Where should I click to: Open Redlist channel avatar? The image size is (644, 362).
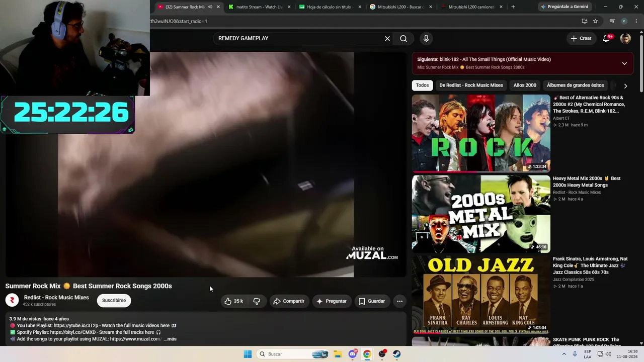[12, 300]
